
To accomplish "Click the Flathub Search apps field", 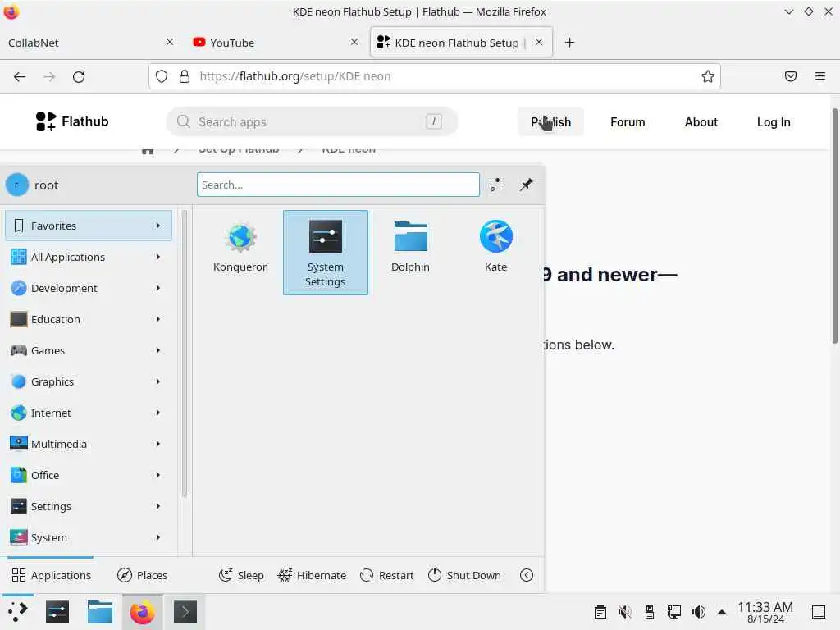I will click(x=312, y=121).
